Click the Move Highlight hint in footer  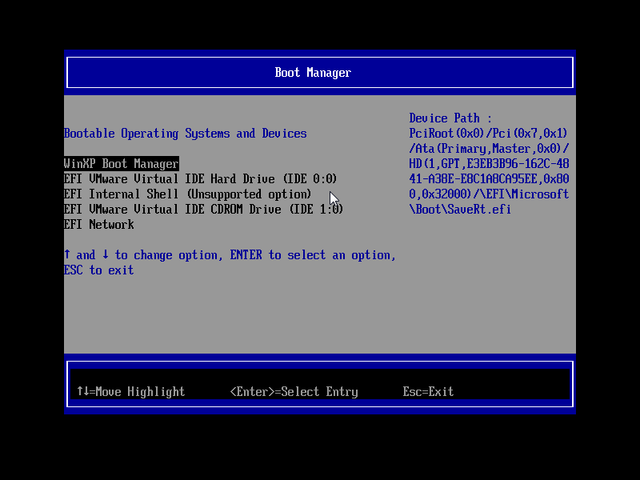coord(131,392)
